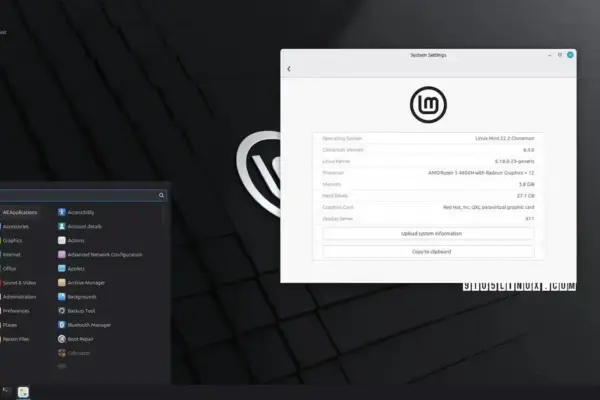
Task: Select the Administration category
Action: 19,297
